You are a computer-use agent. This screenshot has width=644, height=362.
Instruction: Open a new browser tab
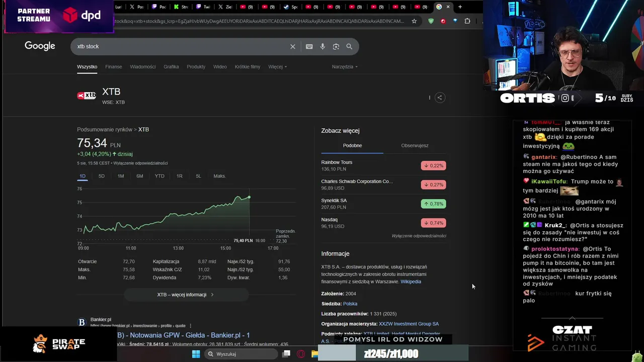pyautogui.click(x=460, y=7)
